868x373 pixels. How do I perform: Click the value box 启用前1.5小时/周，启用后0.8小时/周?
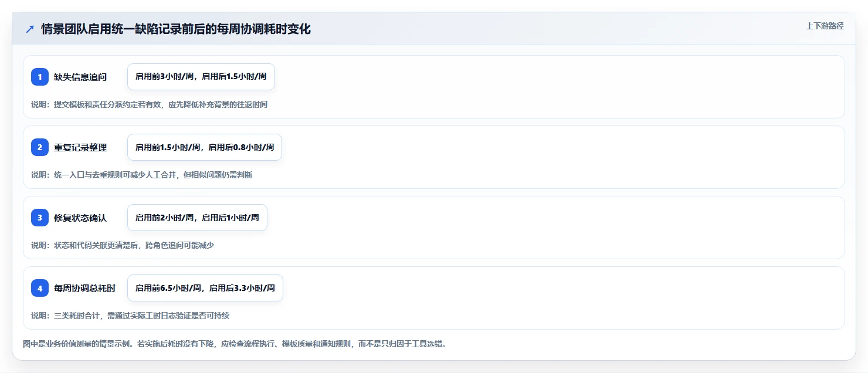205,147
